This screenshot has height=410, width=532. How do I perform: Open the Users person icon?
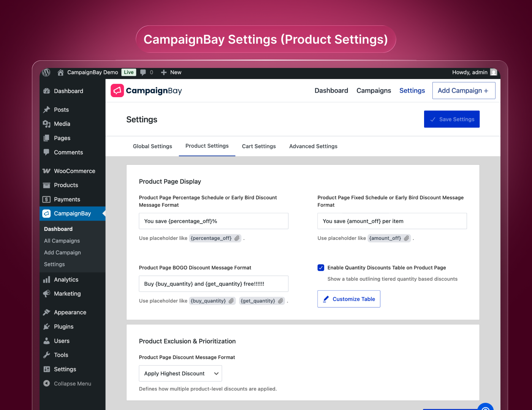(x=47, y=341)
